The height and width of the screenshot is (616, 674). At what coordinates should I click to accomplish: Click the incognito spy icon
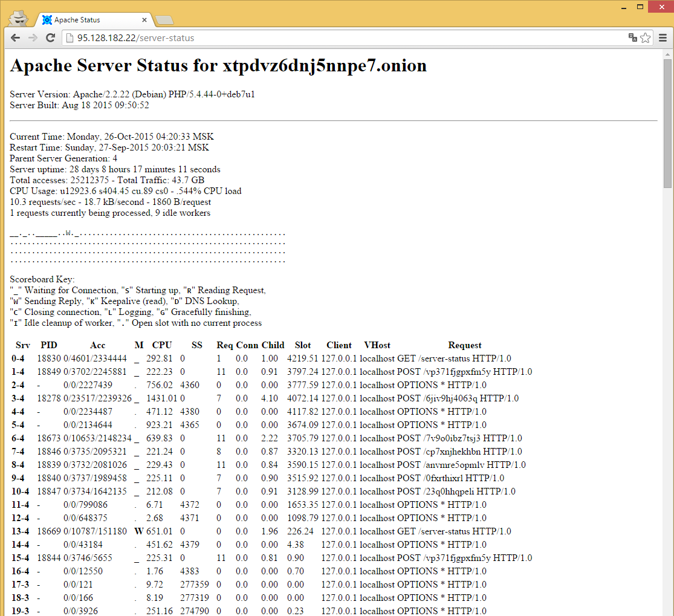[18, 19]
